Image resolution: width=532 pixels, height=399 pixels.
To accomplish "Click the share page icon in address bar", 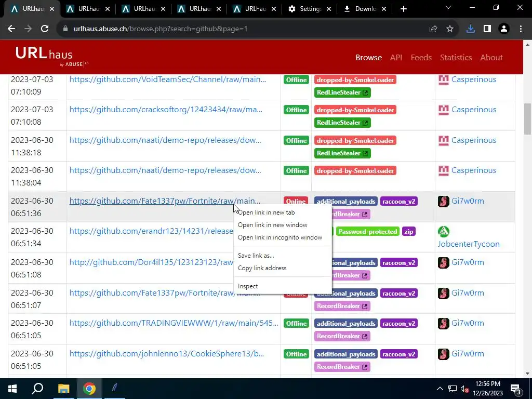I will [x=433, y=29].
